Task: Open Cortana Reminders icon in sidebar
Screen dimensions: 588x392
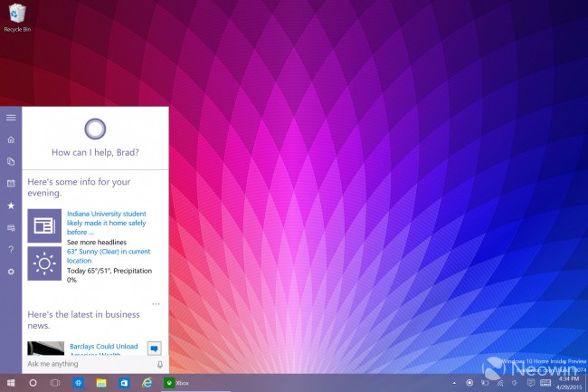Action: [11, 184]
